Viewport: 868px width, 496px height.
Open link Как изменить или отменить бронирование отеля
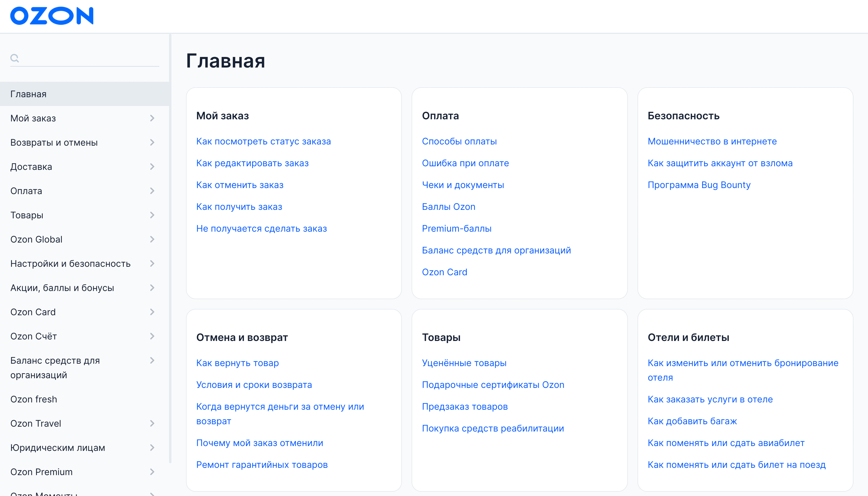tap(743, 370)
